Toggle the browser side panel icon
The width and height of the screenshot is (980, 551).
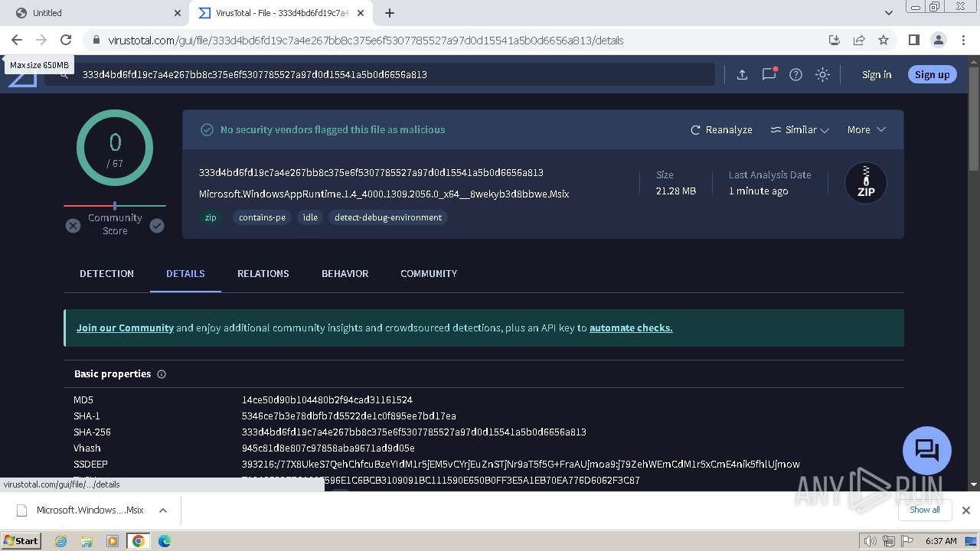pyautogui.click(x=913, y=40)
